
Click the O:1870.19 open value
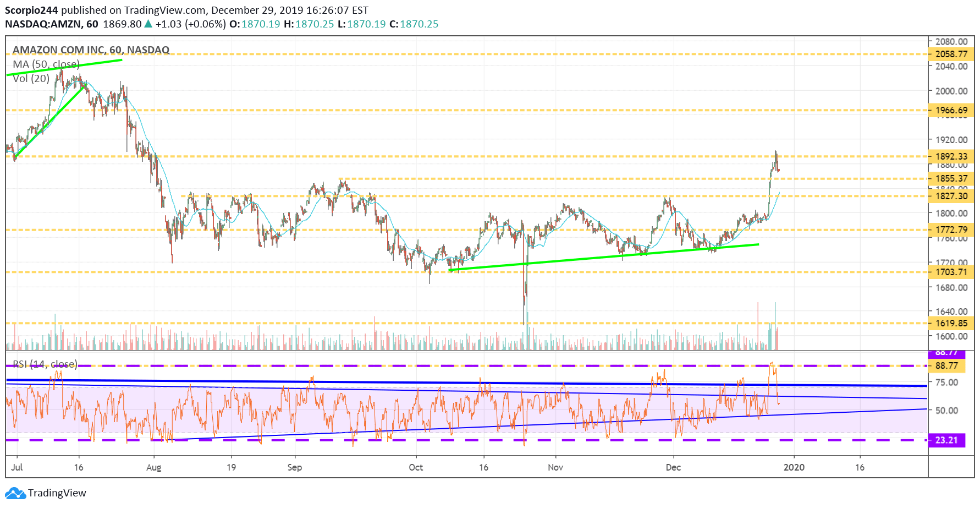255,24
